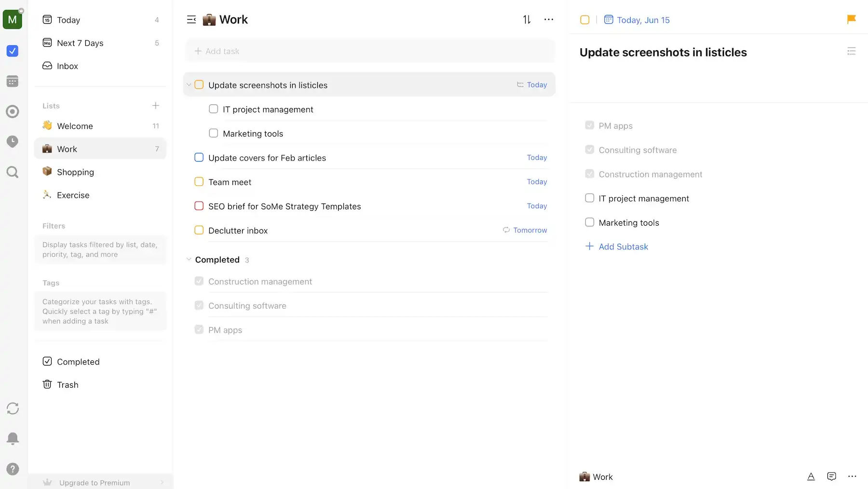Switch to the Tasks view icon
The width and height of the screenshot is (868, 489).
point(13,51)
